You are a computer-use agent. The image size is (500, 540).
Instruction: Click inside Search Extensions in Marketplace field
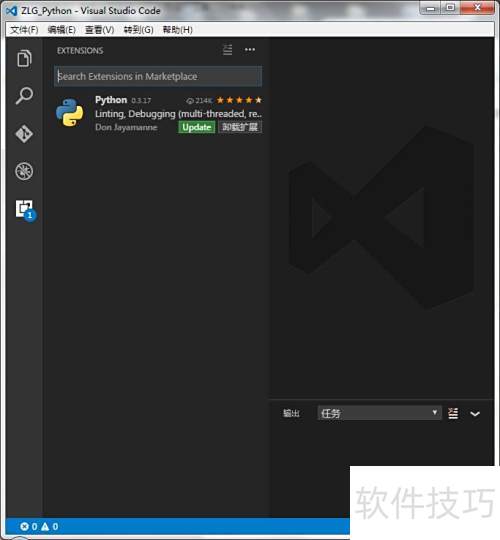point(158,76)
